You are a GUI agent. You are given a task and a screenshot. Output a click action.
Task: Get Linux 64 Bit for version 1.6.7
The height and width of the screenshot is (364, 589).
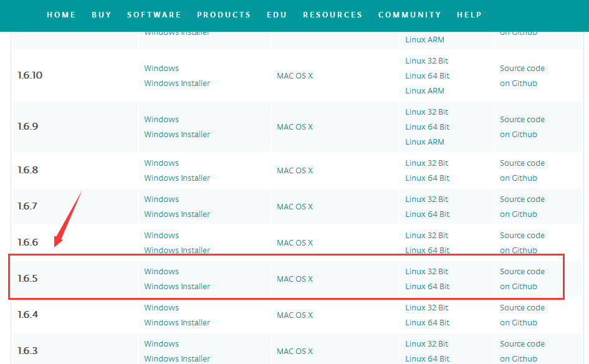pyautogui.click(x=428, y=214)
